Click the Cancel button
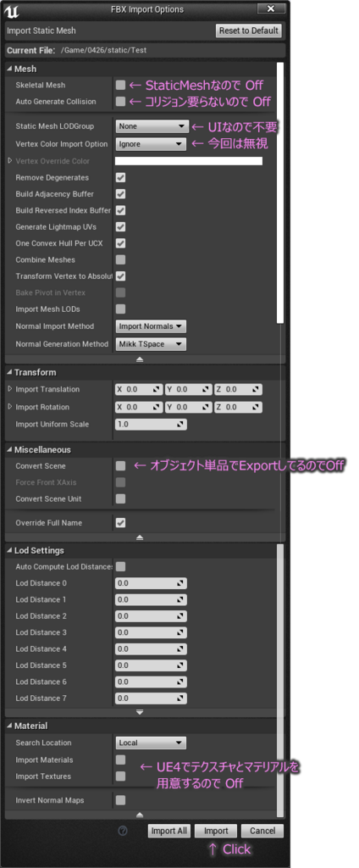This screenshot has width=359, height=868. coord(262,831)
